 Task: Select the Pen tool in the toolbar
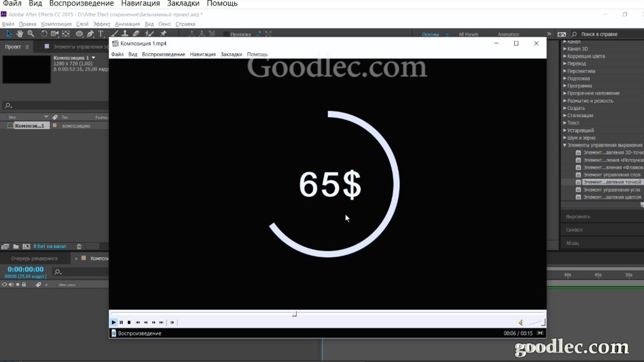point(91,34)
